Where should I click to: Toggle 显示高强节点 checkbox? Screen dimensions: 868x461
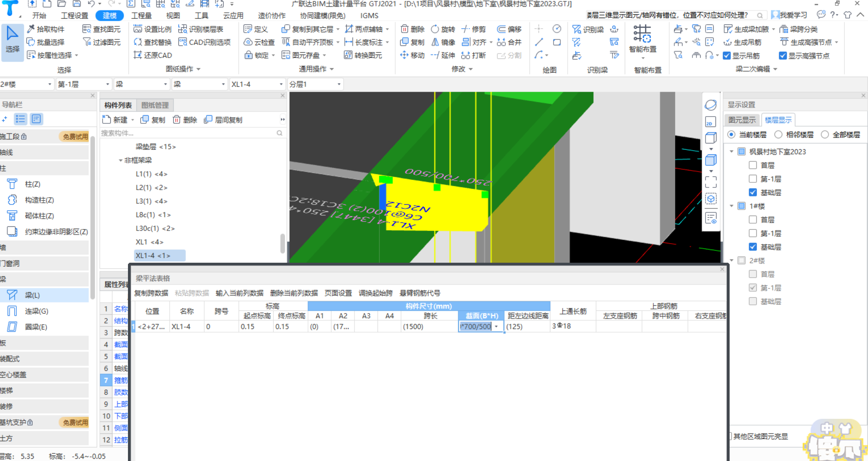783,56
